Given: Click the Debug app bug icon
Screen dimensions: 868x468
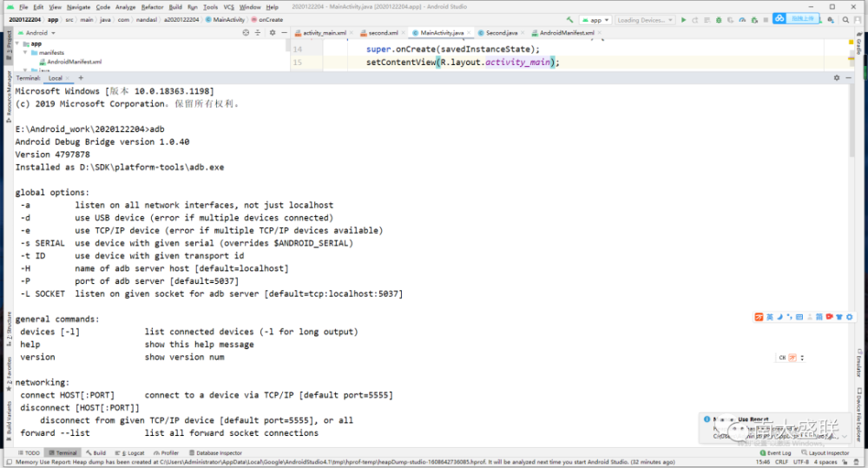Looking at the screenshot, I should [719, 20].
